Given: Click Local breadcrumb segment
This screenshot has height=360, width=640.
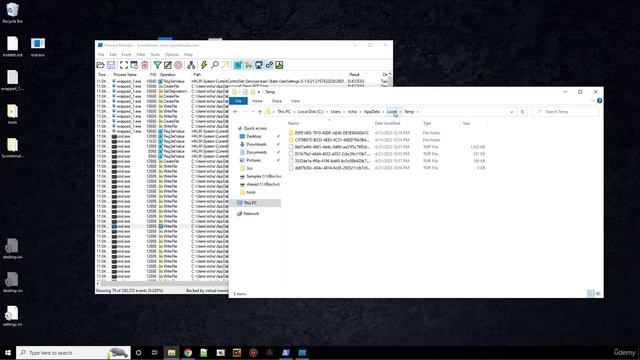Looking at the screenshot, I should pyautogui.click(x=392, y=112).
